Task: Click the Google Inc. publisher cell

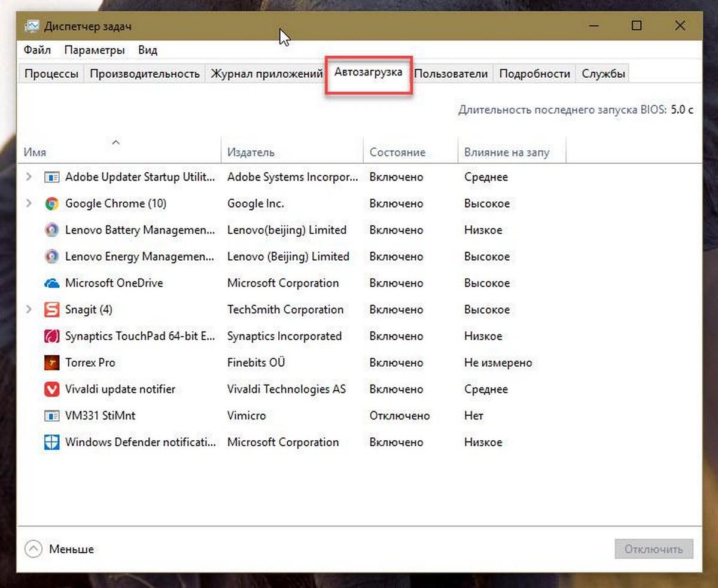Action: click(255, 203)
